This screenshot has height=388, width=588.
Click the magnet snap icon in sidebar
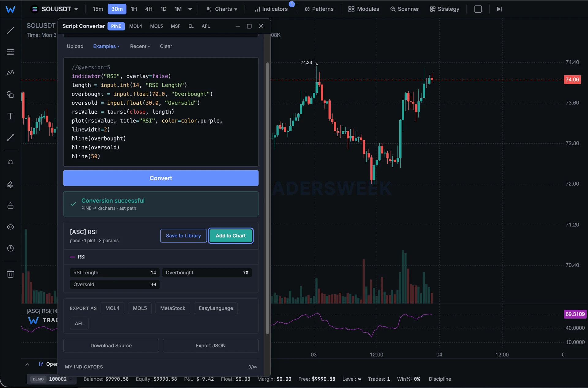click(10, 162)
